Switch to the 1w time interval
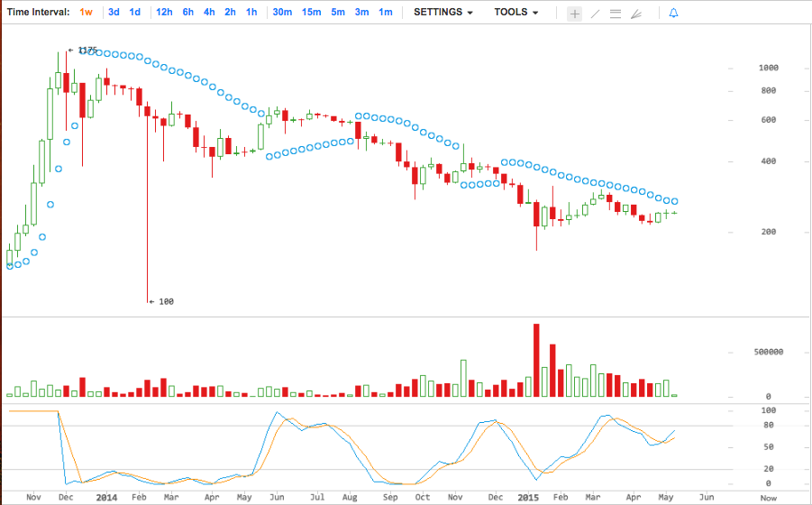This screenshot has width=812, height=505. pyautogui.click(x=86, y=12)
